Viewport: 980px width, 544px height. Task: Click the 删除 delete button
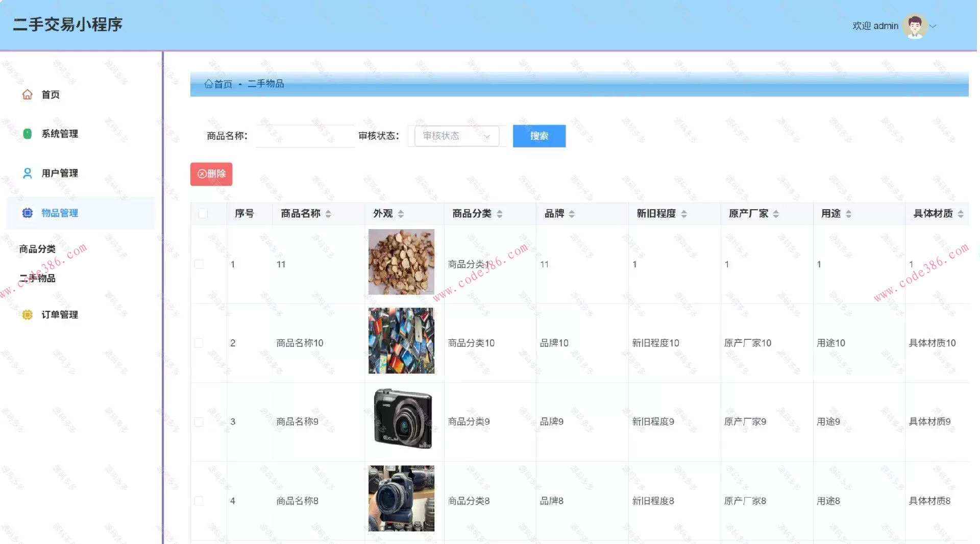211,174
